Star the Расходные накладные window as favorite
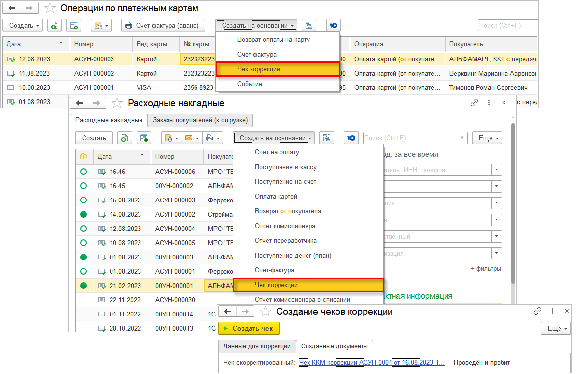 (x=117, y=103)
